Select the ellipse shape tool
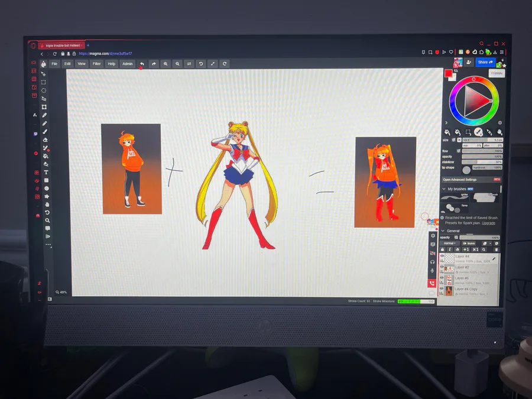This screenshot has height=399, width=532. [47, 189]
